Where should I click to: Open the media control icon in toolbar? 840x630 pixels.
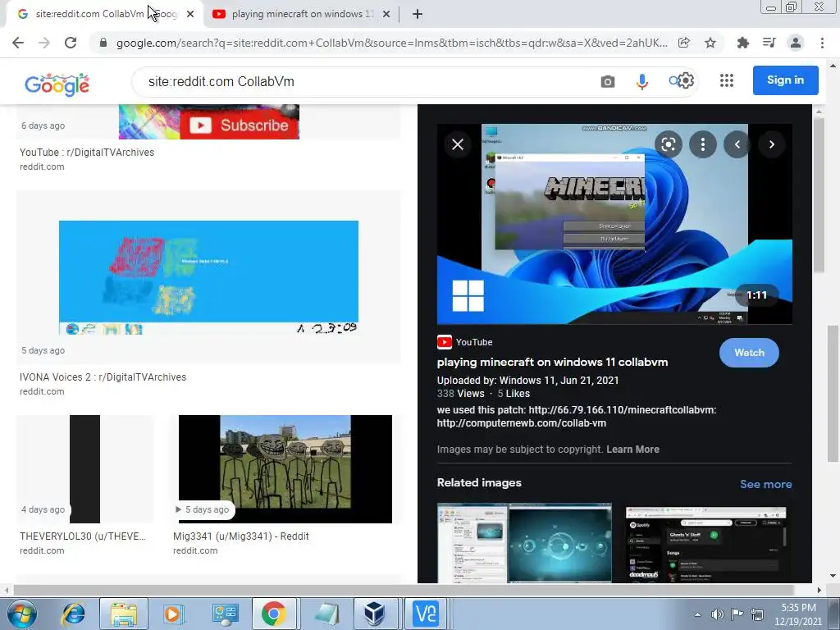pos(769,43)
